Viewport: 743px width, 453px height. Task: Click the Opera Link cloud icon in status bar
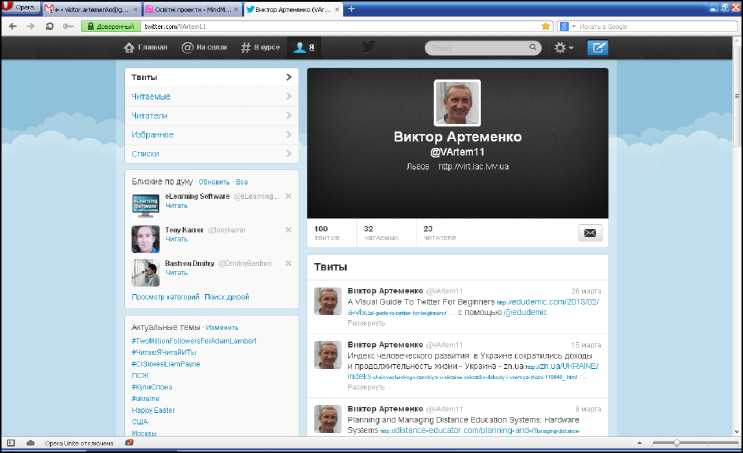(31, 443)
